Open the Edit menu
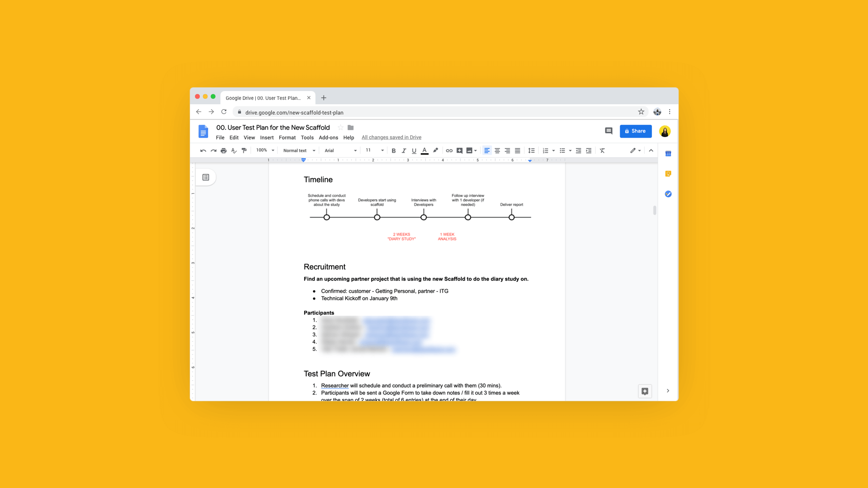 234,138
